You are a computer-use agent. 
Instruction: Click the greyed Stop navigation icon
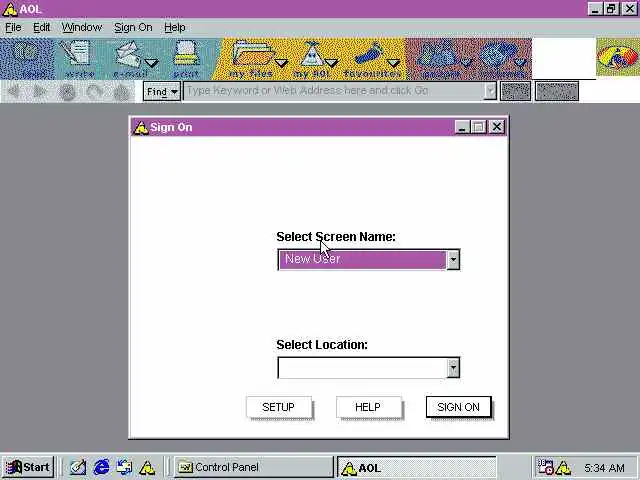(67, 92)
